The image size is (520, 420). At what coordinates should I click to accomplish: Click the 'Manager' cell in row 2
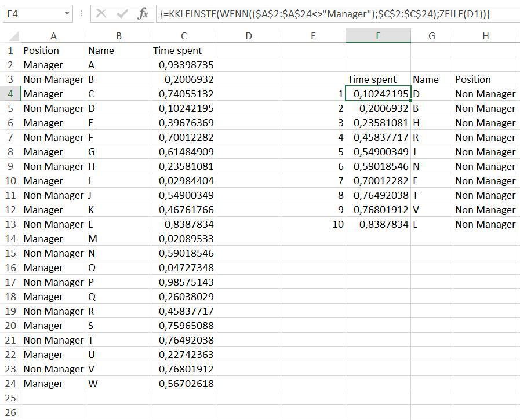[x=53, y=65]
